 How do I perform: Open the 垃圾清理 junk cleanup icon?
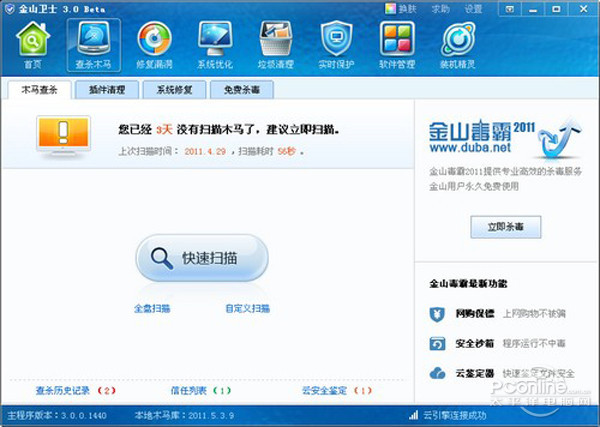click(x=276, y=39)
